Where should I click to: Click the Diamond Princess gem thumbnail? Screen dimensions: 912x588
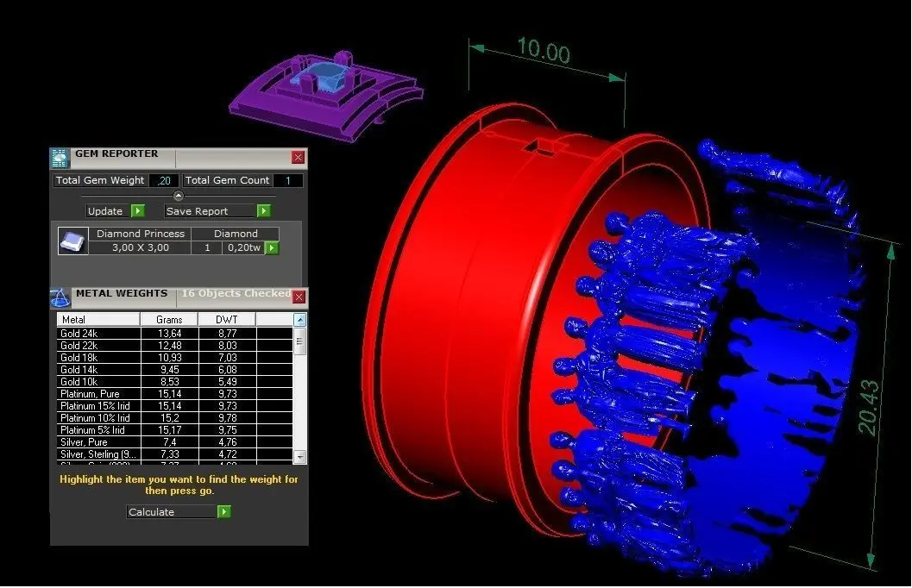pyautogui.click(x=72, y=241)
